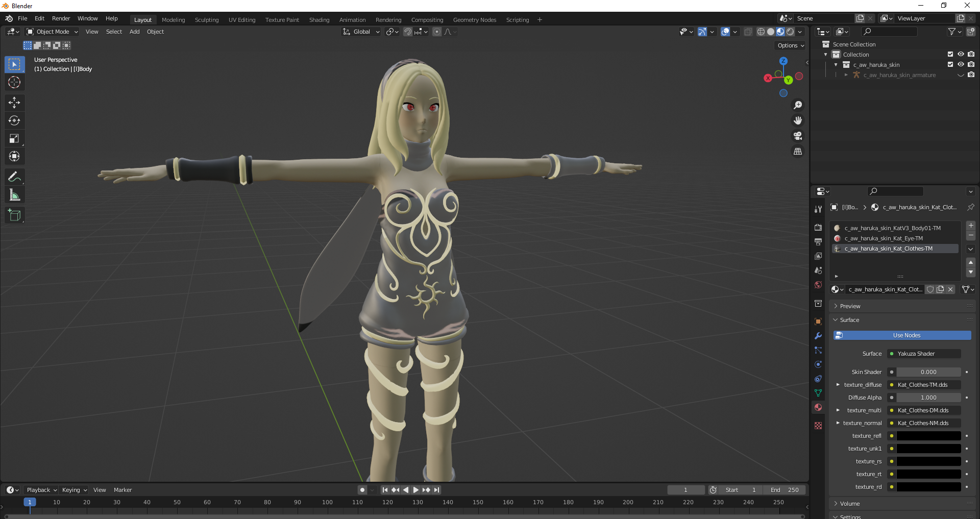
Task: Add a new material slot
Action: pyautogui.click(x=971, y=226)
